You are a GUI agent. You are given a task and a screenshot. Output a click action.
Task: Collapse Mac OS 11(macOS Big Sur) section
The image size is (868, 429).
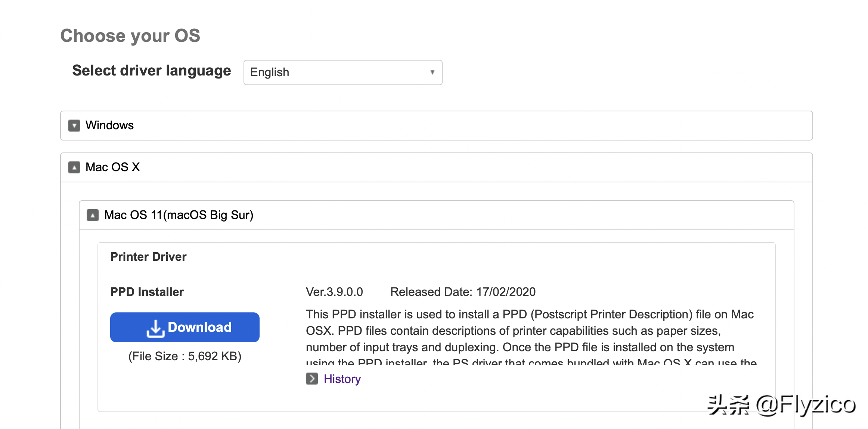click(x=179, y=215)
